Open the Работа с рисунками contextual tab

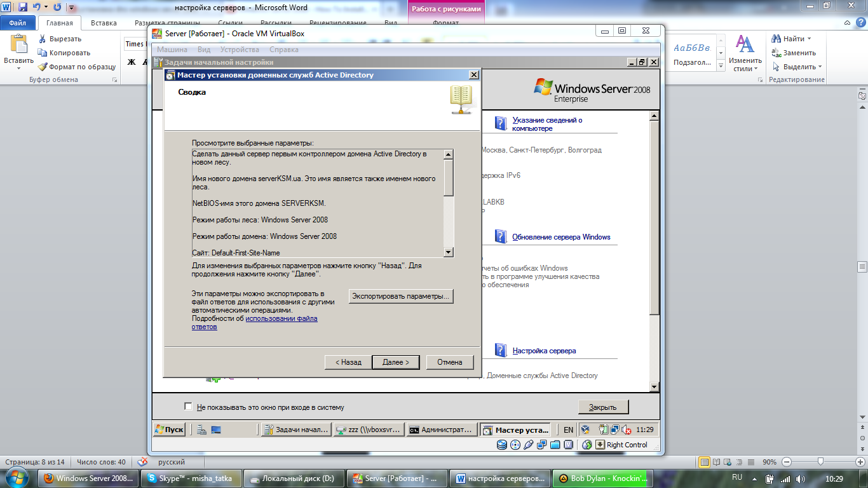(446, 9)
